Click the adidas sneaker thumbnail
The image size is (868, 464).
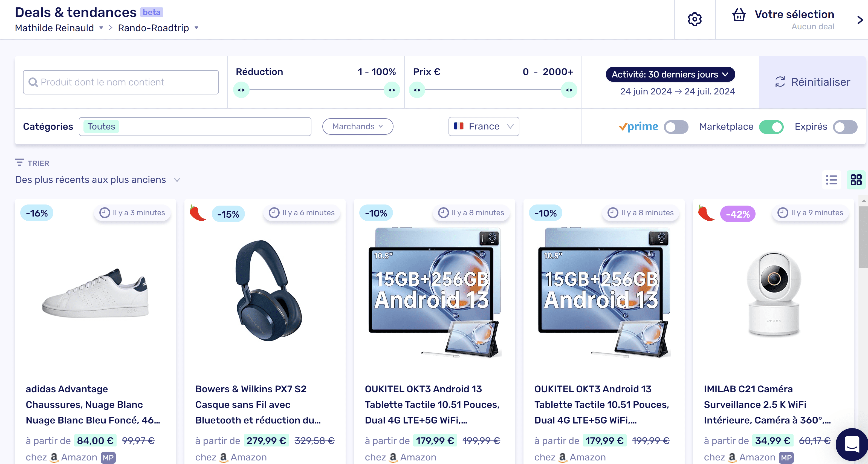point(95,293)
